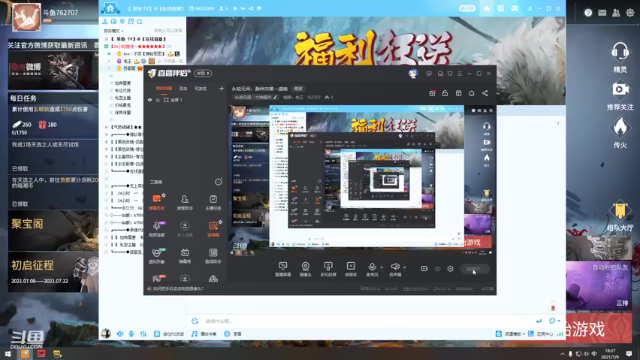
Task: Add a new scene with plus icon
Action: [x=221, y=89]
